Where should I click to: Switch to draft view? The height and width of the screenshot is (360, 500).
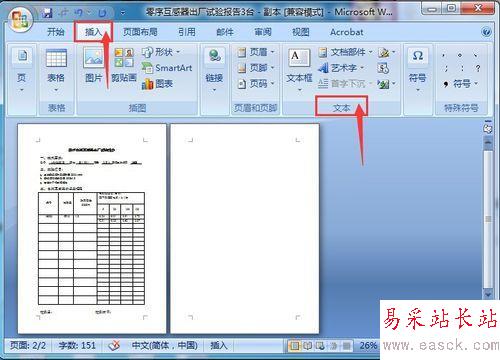tap(347, 346)
